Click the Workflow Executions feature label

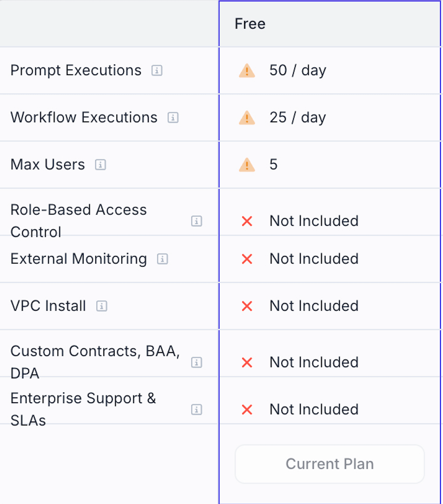tap(84, 117)
